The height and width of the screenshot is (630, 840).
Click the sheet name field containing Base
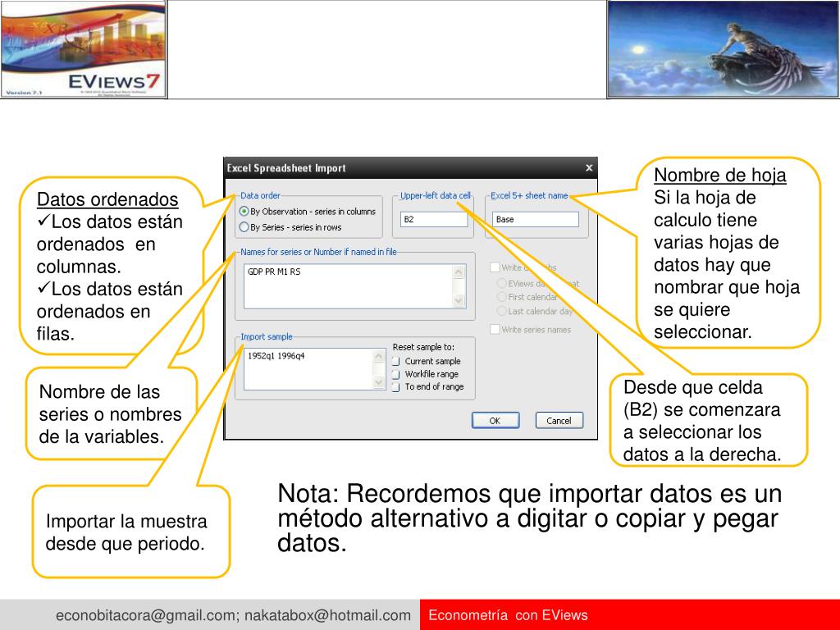(x=535, y=219)
